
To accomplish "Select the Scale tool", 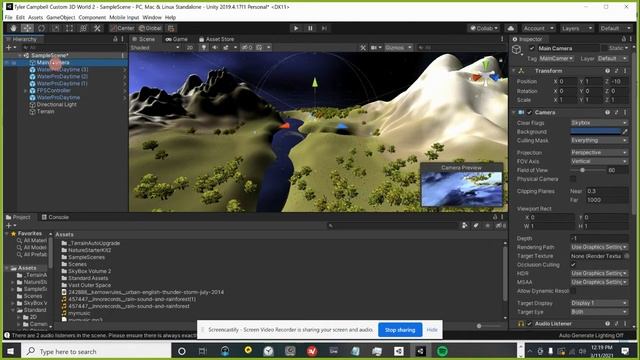I will coord(55,28).
